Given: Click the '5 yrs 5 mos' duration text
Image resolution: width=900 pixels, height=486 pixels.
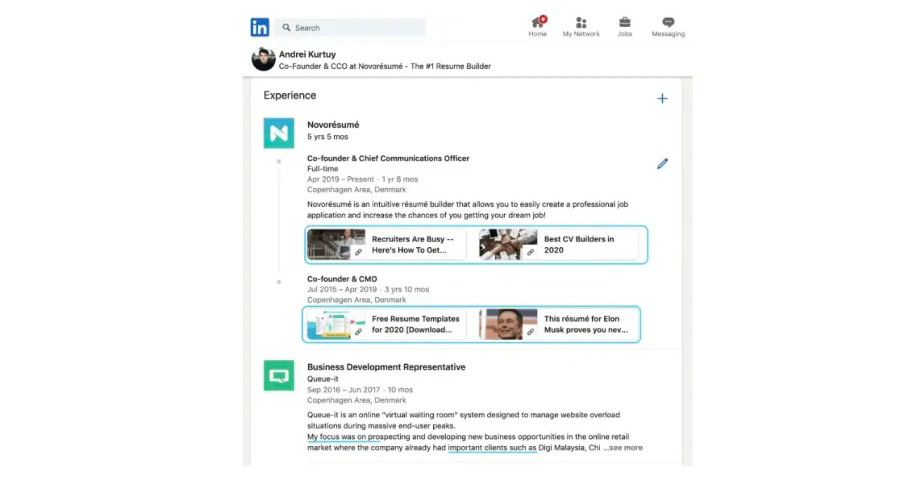Looking at the screenshot, I should [x=328, y=137].
